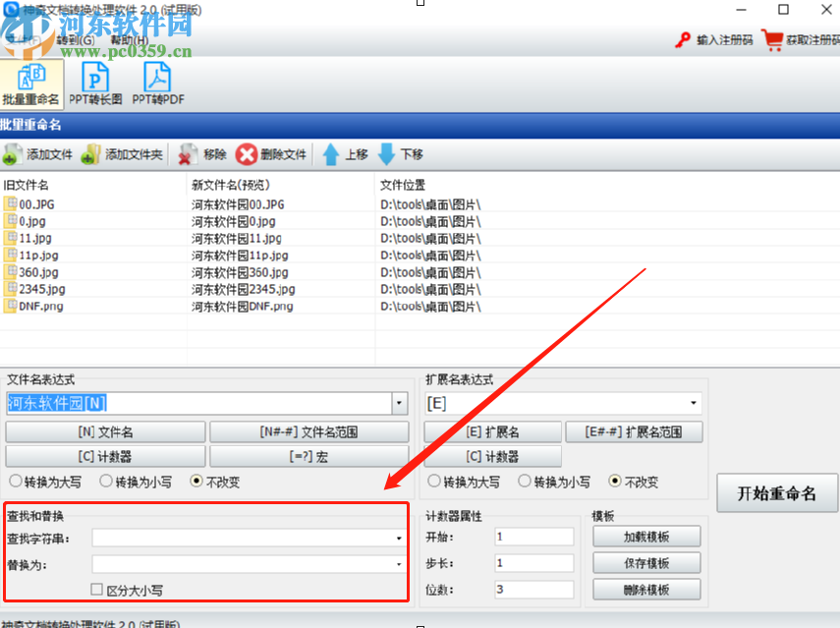Click location cell in 11p.jpg row

coord(430,256)
